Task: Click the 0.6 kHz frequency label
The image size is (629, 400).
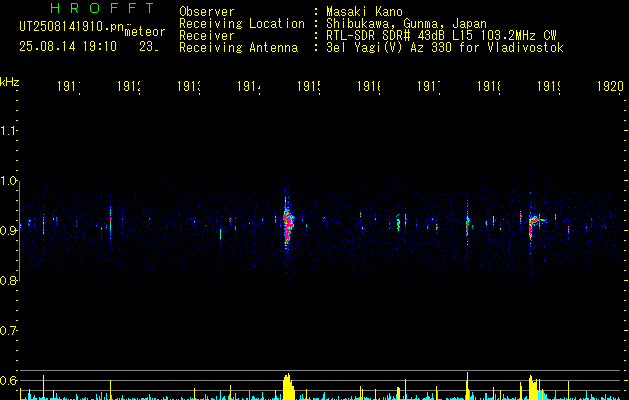Action: [x=9, y=380]
